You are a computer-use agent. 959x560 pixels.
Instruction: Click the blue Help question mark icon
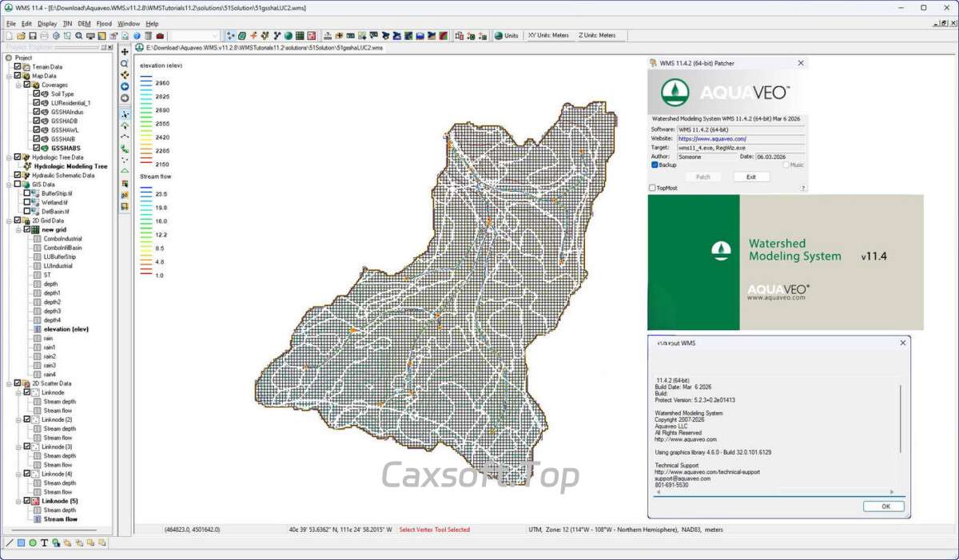(137, 36)
